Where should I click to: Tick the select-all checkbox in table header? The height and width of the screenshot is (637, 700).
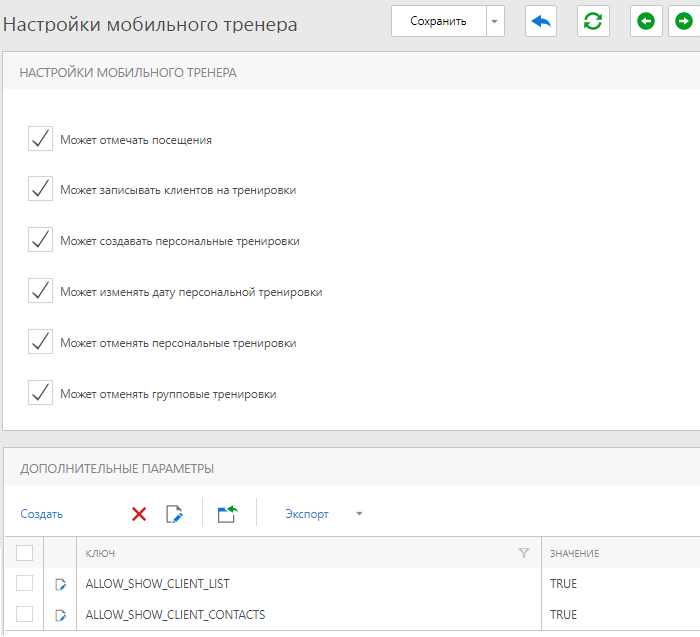click(x=25, y=553)
